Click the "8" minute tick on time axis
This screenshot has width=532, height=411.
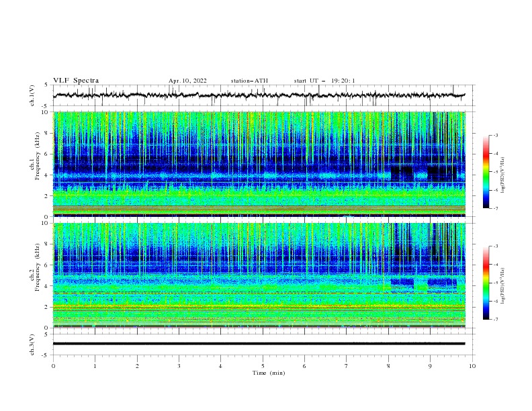coord(388,366)
